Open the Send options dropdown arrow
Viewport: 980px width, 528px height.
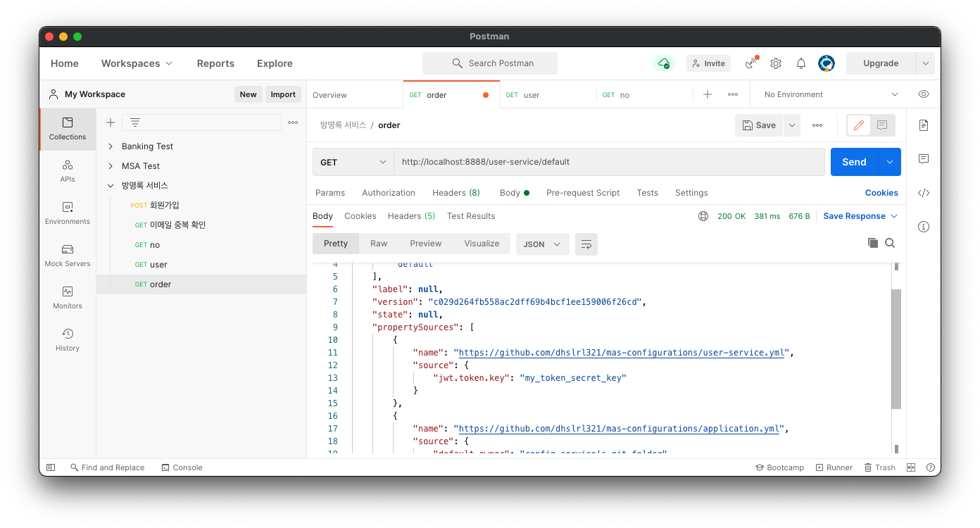(x=890, y=162)
